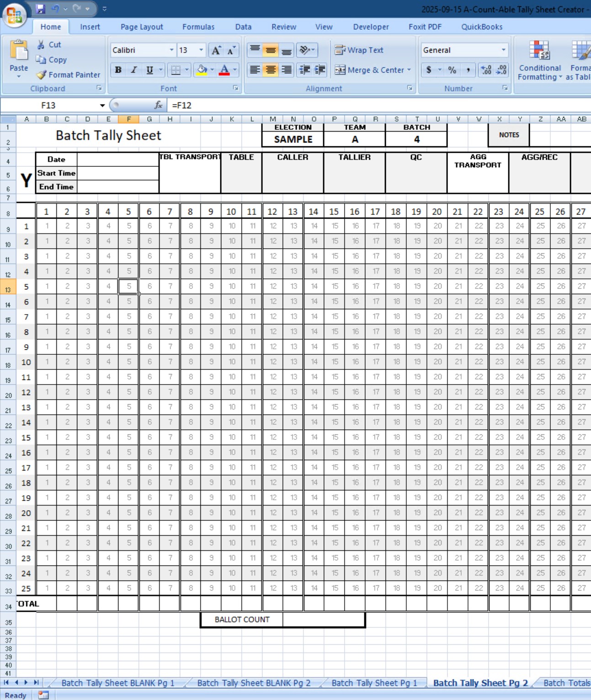Increase indent in Alignment group

coord(320,69)
